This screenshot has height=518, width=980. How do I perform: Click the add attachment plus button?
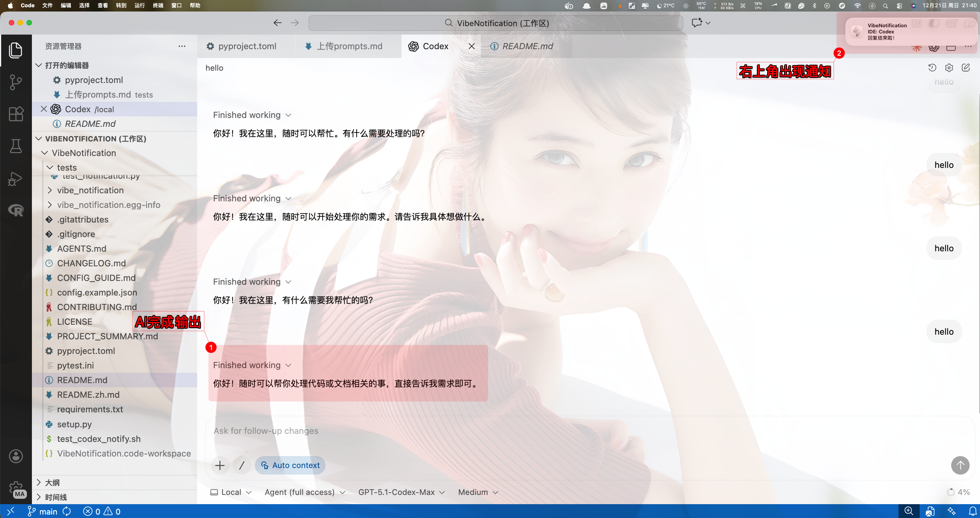(x=220, y=465)
